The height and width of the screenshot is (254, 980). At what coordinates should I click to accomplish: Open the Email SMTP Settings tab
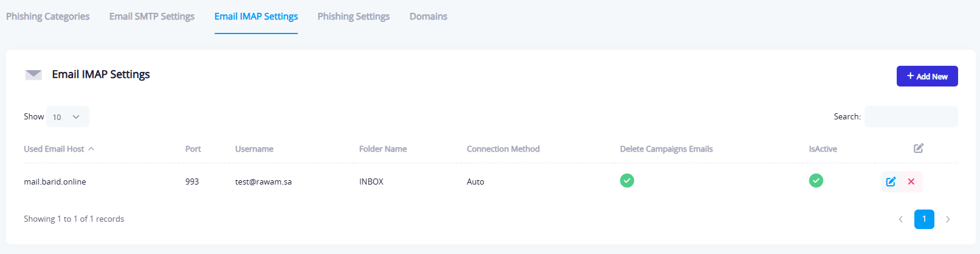click(152, 16)
